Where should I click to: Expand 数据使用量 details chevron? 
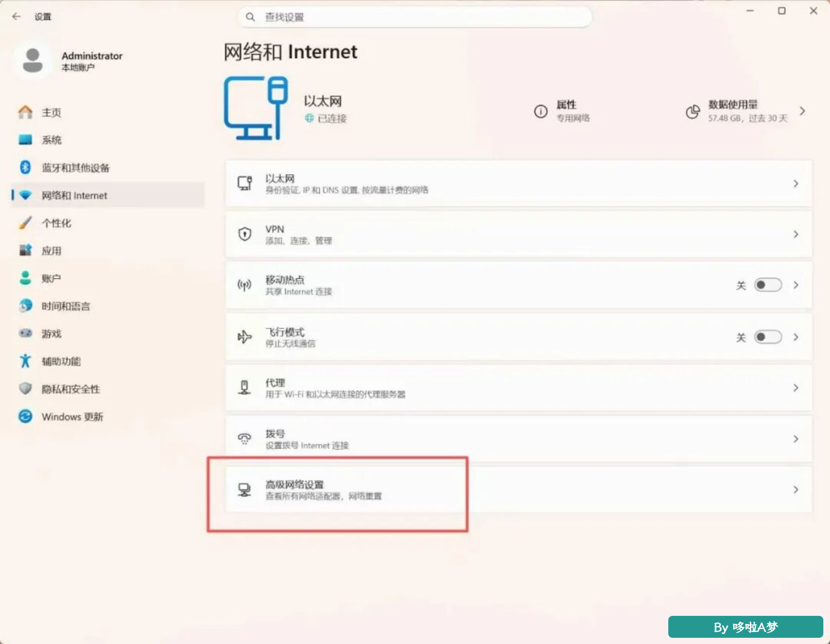pyautogui.click(x=802, y=111)
